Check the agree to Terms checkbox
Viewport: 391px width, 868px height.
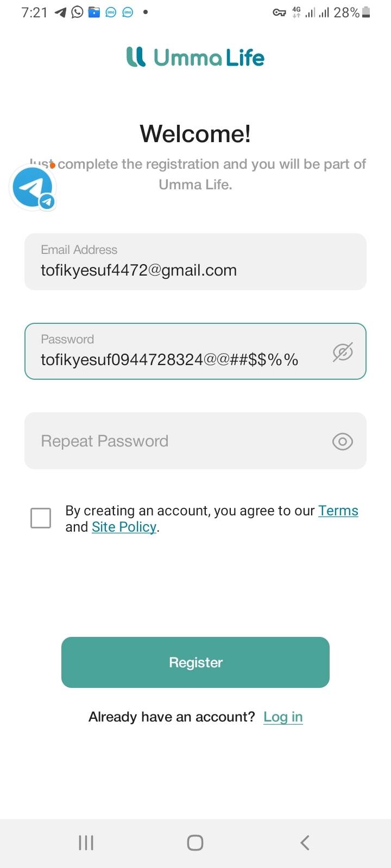click(x=41, y=518)
